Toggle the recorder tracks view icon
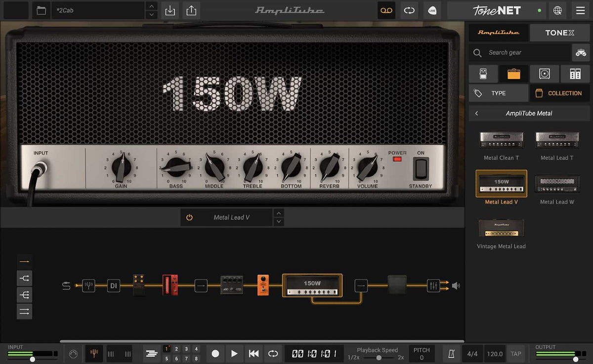This screenshot has width=593, height=364. [152, 354]
